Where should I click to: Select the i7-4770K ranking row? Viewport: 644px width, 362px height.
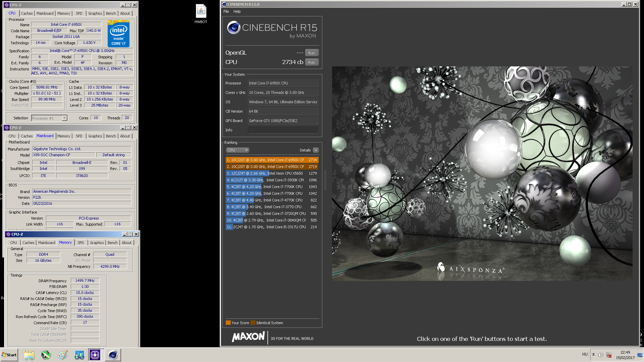[272, 200]
